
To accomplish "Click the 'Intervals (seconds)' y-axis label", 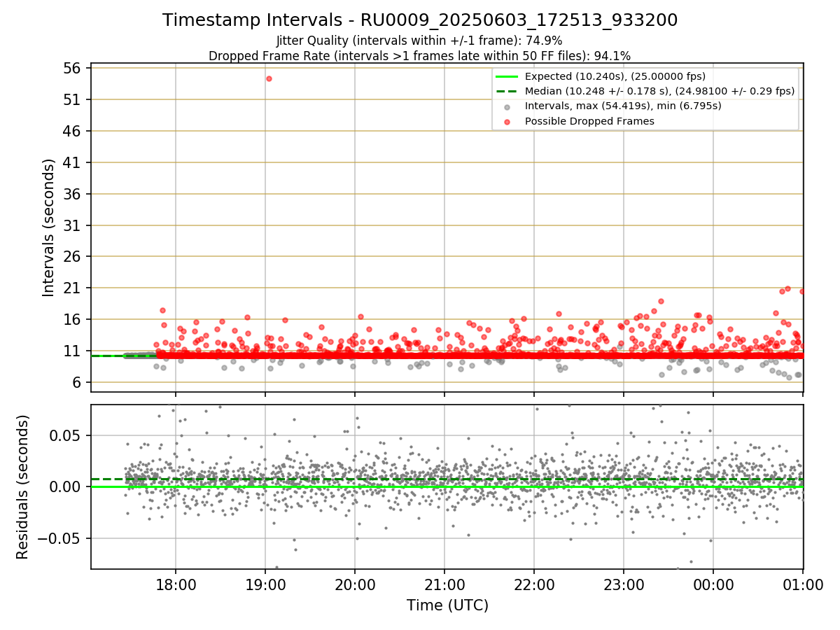I will 49,227.
